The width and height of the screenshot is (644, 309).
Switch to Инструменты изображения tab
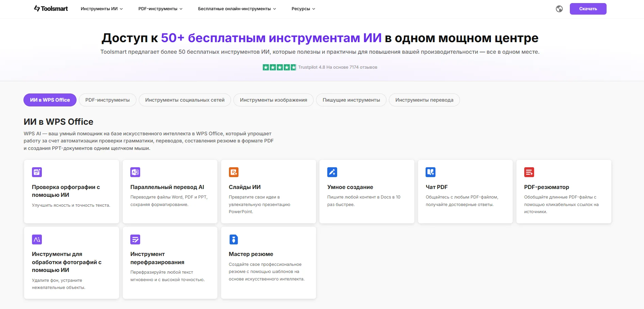coord(274,100)
